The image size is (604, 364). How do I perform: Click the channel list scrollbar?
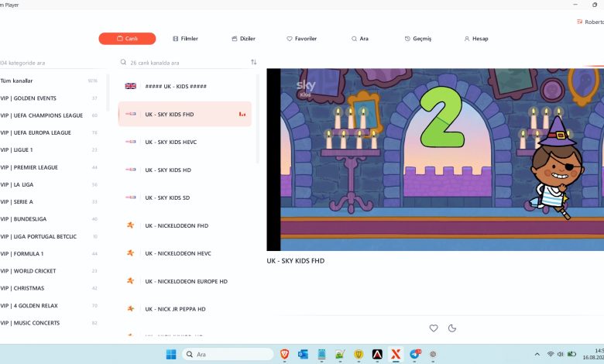point(257,119)
